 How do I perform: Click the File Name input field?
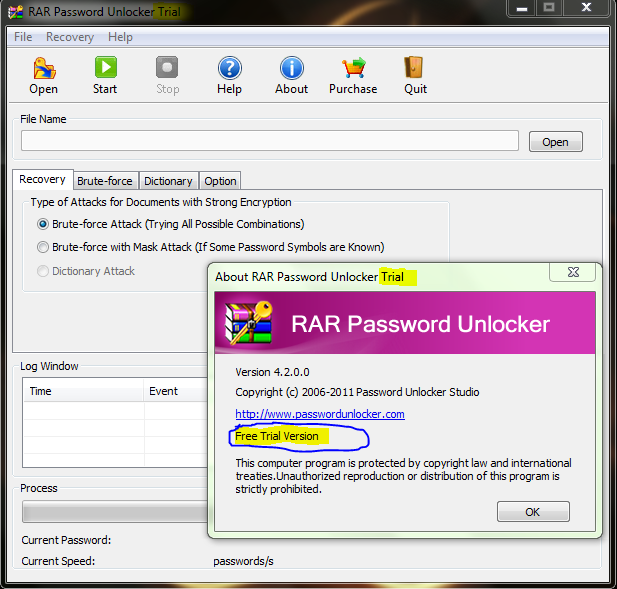(x=270, y=141)
